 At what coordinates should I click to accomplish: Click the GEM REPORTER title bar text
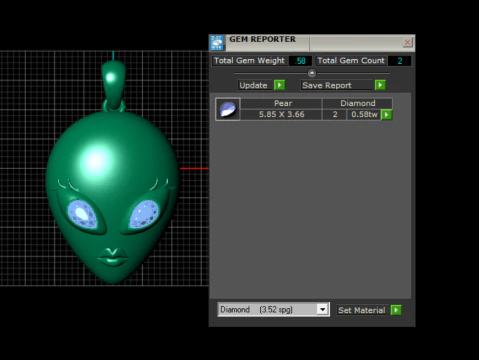(x=262, y=39)
